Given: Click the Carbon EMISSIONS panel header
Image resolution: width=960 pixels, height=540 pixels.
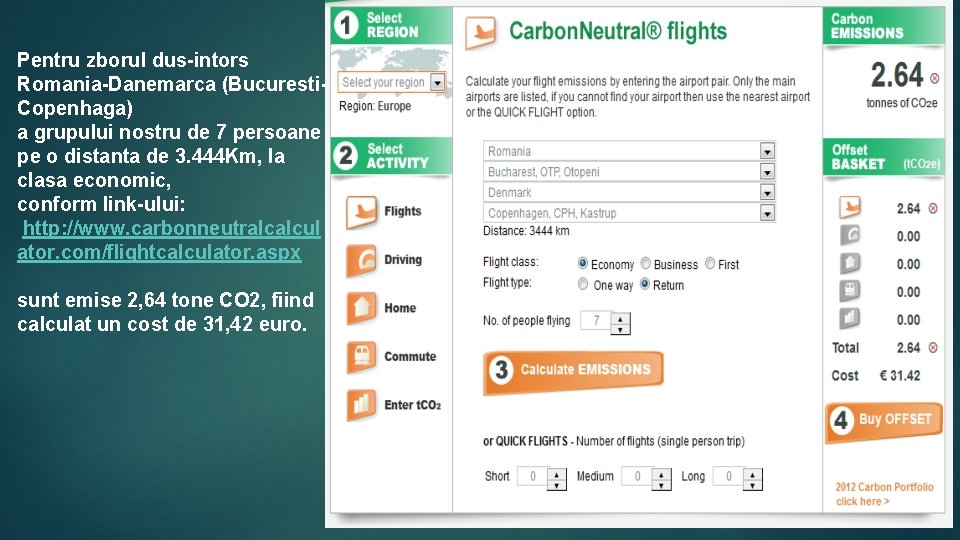Looking at the screenshot, I should coord(883,26).
